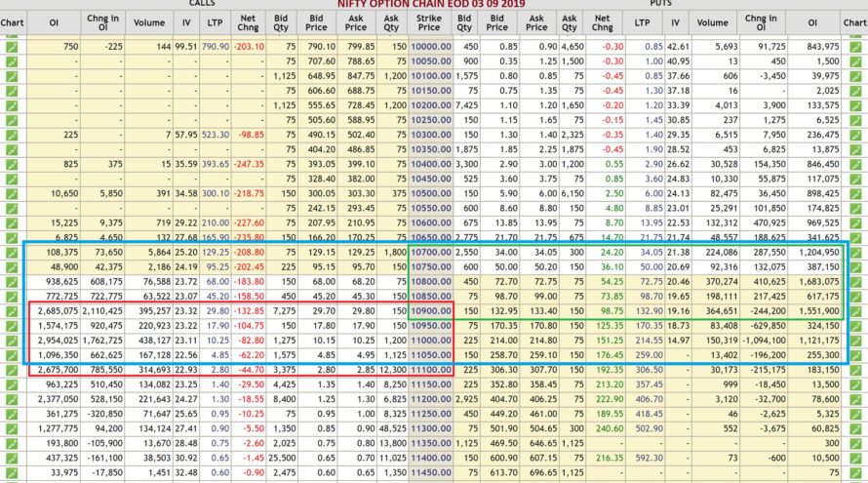This screenshot has height=483, width=868.
Task: Open puts chart icon for 10000.00 strike row
Action: (855, 47)
